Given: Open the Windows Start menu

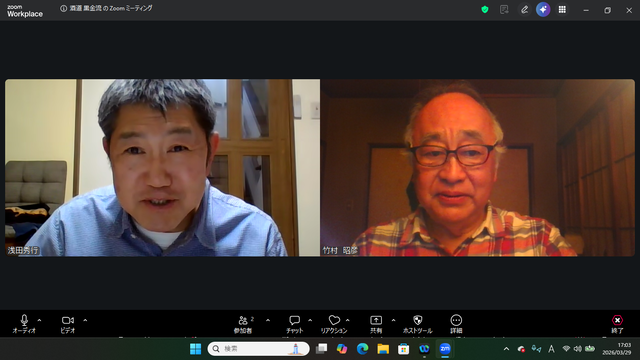Looking at the screenshot, I should pos(196,349).
